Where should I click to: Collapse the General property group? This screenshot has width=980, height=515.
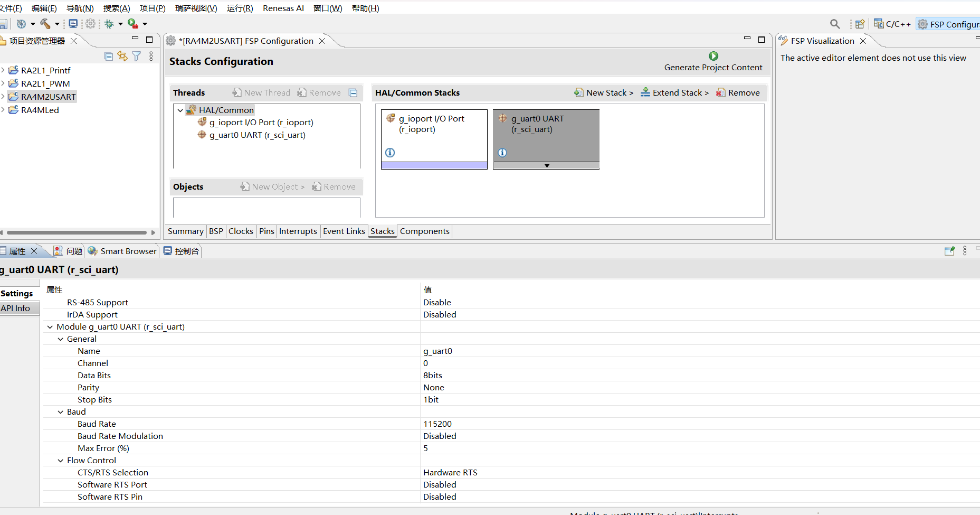click(61, 339)
